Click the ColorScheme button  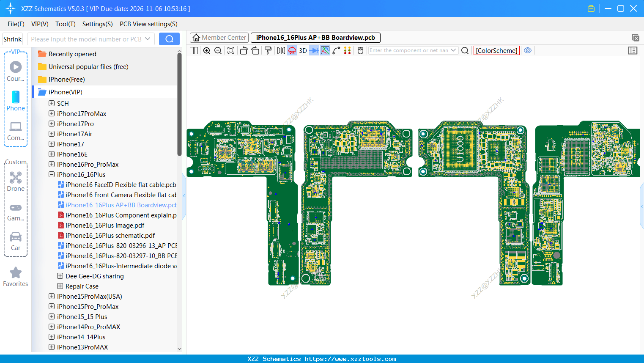496,51
